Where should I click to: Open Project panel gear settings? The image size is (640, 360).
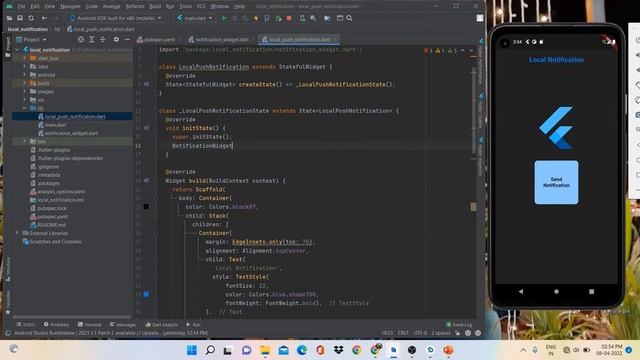(116, 39)
